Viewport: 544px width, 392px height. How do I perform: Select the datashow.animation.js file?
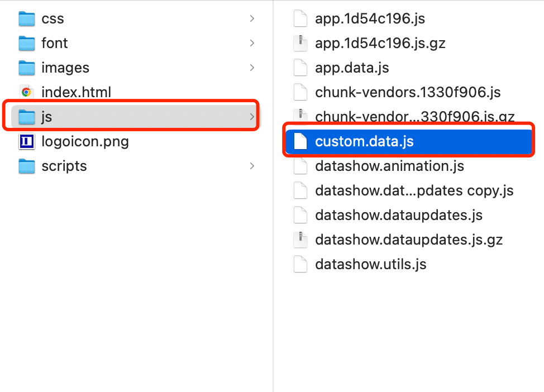tap(389, 166)
